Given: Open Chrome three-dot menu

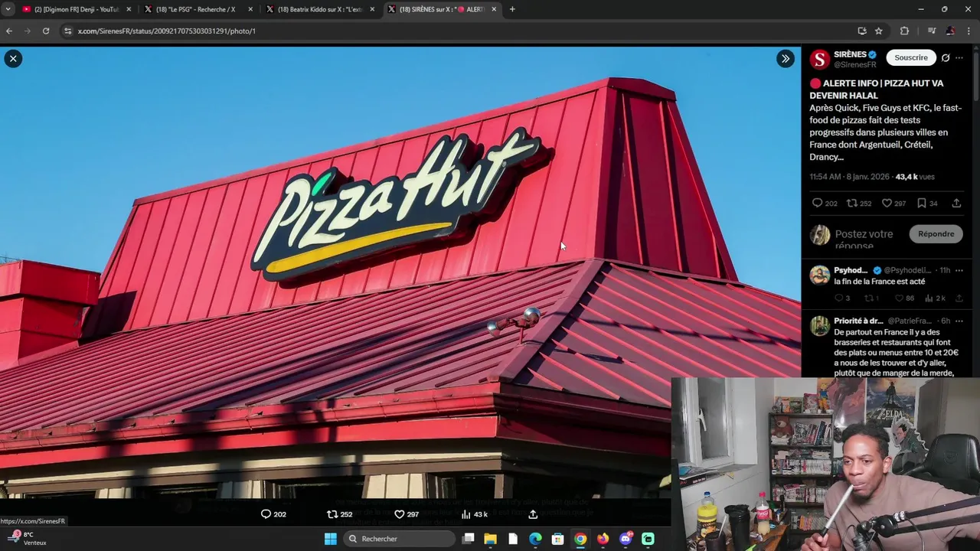Looking at the screenshot, I should pos(969,31).
